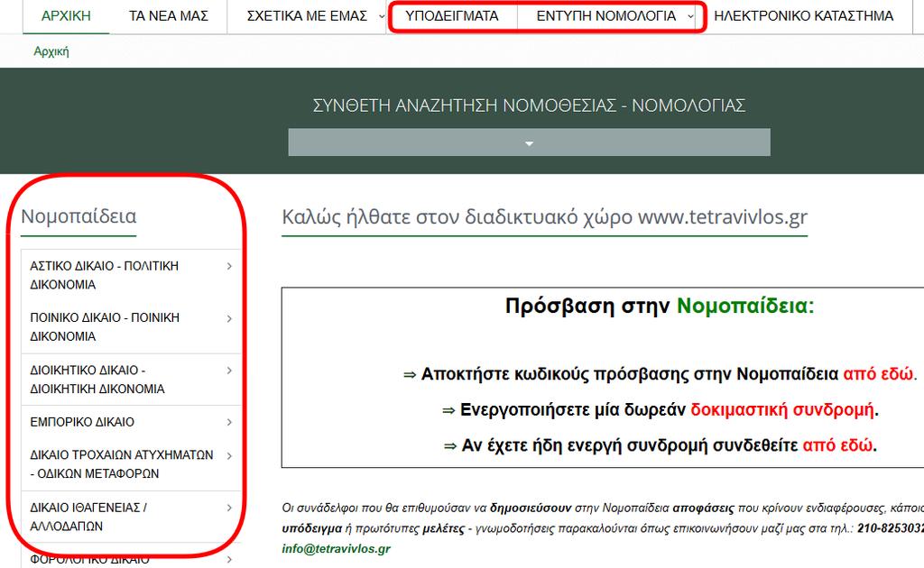
Task: Click 'από εδώ' link for access codes
Action: tap(878, 374)
